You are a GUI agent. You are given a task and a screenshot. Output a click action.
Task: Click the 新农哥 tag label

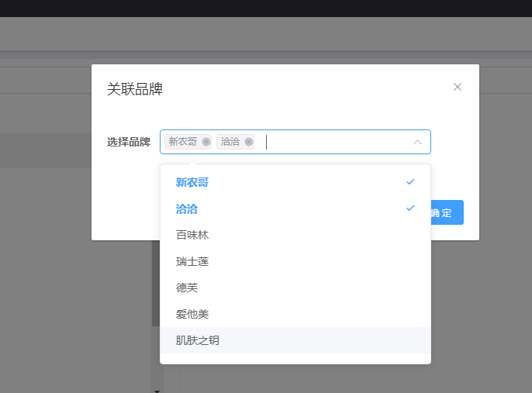point(183,142)
